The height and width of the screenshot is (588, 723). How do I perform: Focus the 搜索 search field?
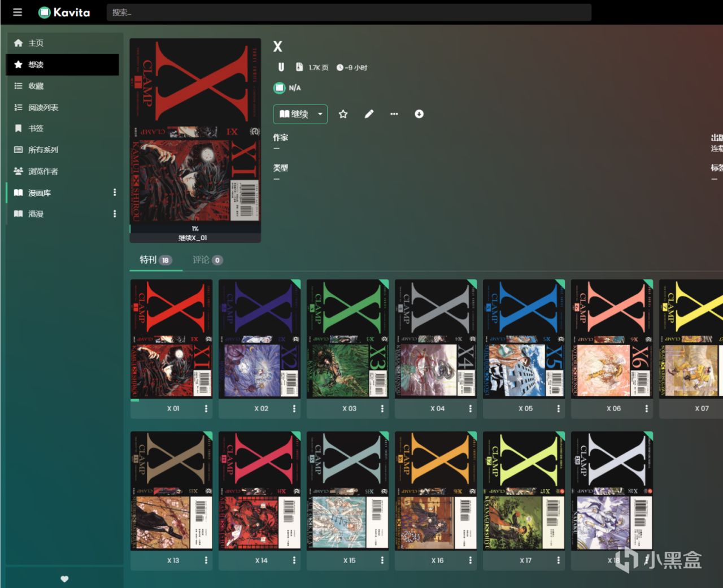349,12
